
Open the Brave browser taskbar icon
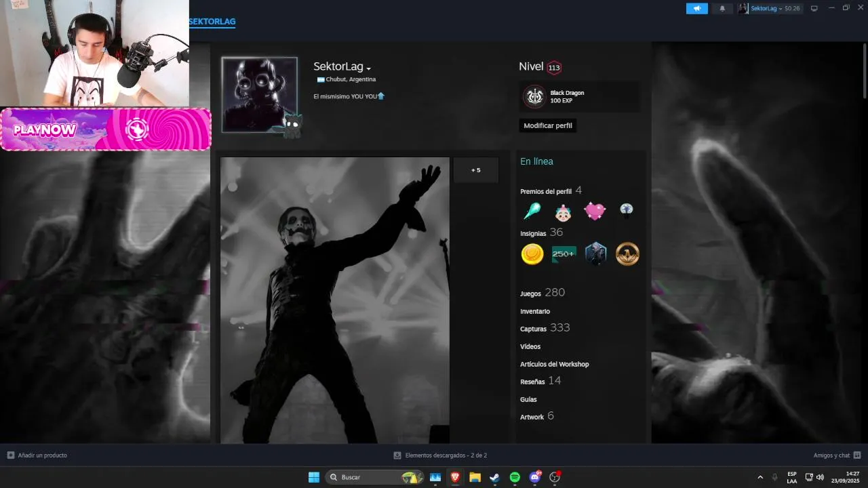[455, 477]
